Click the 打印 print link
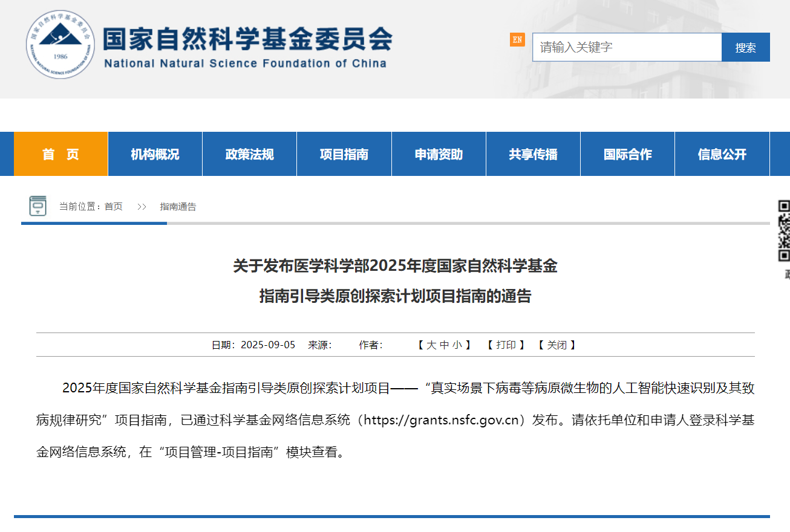790x532 pixels. click(x=506, y=345)
